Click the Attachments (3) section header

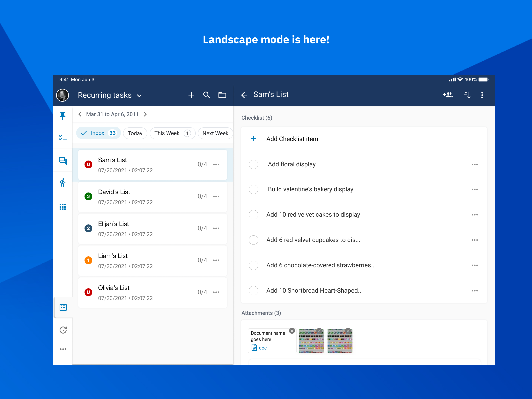click(x=261, y=313)
